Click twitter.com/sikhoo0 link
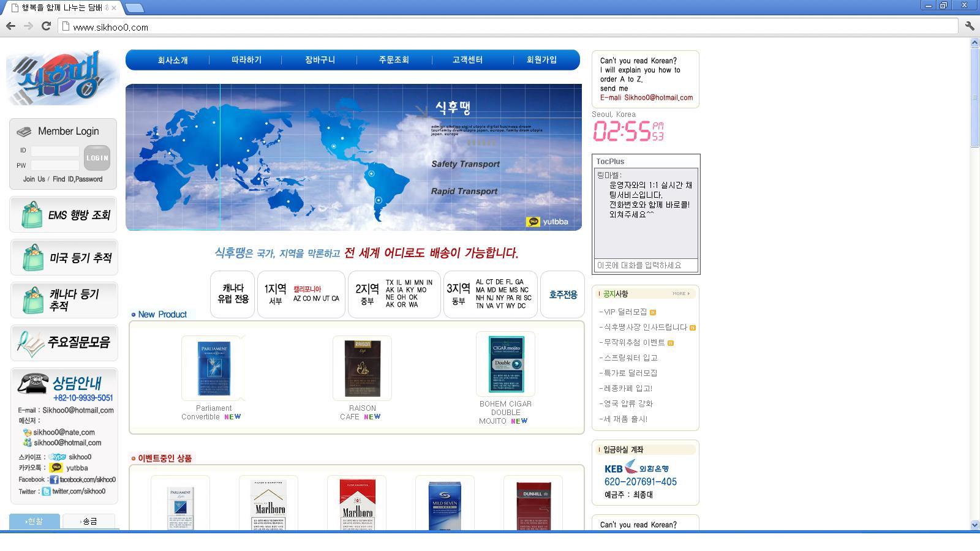 (x=78, y=492)
